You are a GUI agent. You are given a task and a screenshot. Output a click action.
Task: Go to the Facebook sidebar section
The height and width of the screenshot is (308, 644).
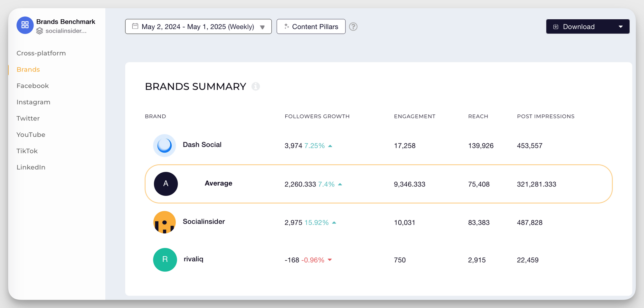[x=33, y=86]
